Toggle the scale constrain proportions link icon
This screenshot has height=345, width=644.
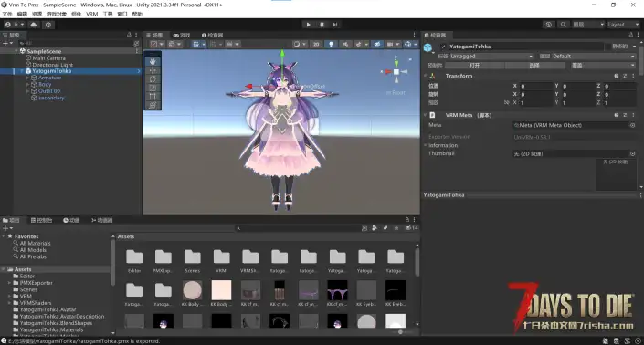pyautogui.click(x=506, y=102)
